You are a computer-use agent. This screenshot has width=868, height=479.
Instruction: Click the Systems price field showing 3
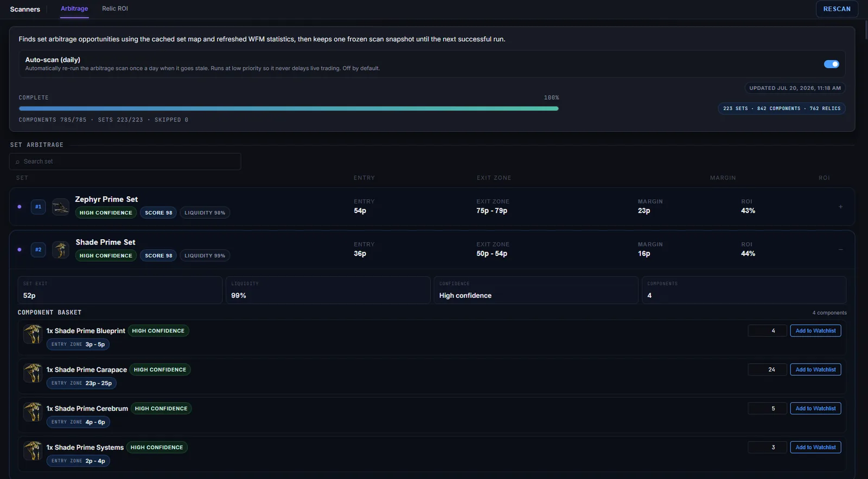[767, 448]
